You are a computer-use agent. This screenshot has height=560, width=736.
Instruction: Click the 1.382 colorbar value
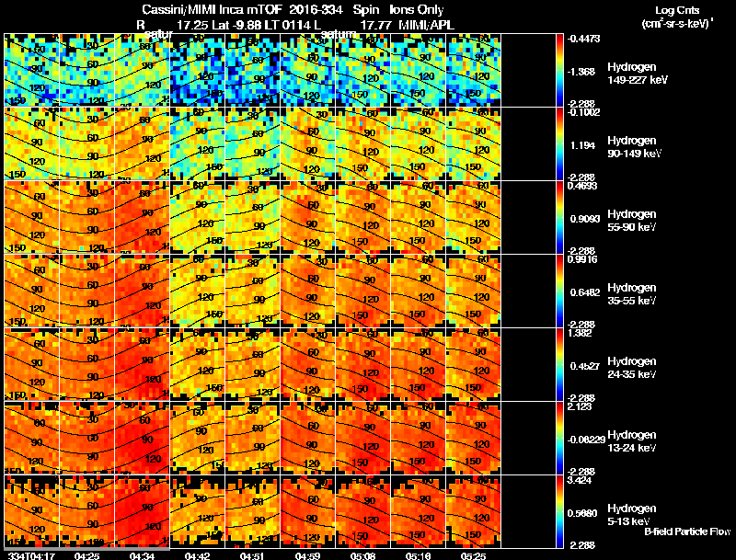[x=580, y=333]
